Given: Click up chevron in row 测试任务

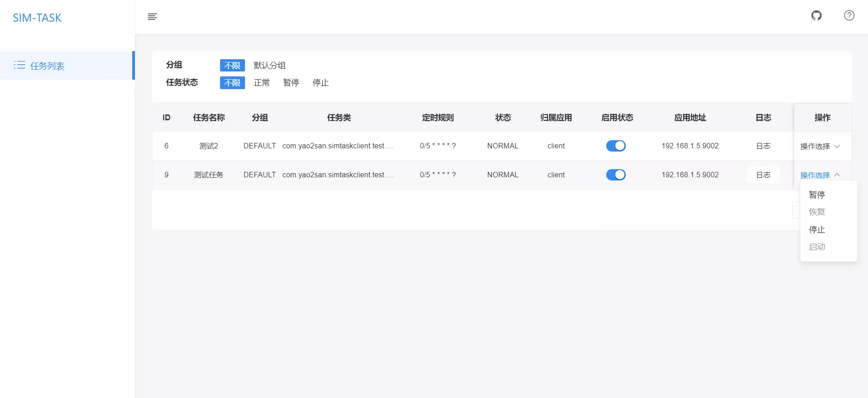Looking at the screenshot, I should [x=837, y=175].
